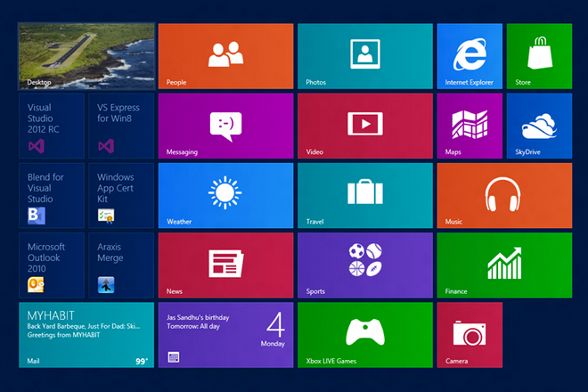The width and height of the screenshot is (588, 392).
Task: Open the Camera tile icon
Action: pos(470,335)
